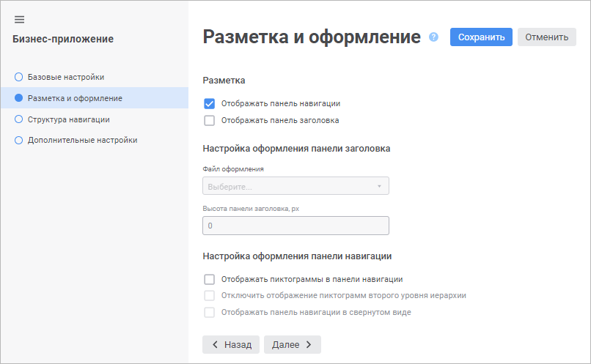The width and height of the screenshot is (591, 364).
Task: Click the Высота панели заголовка input field
Action: pos(295,226)
